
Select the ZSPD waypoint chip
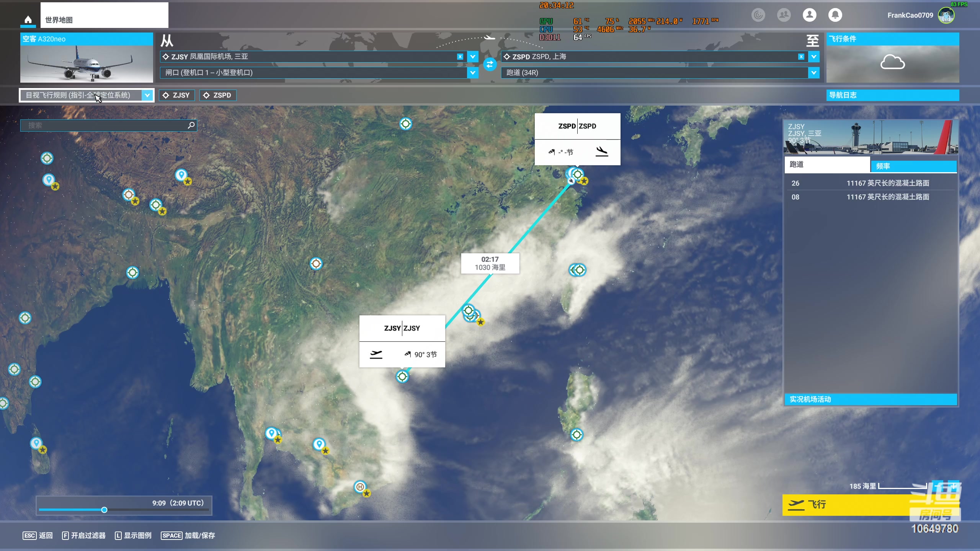(x=217, y=95)
